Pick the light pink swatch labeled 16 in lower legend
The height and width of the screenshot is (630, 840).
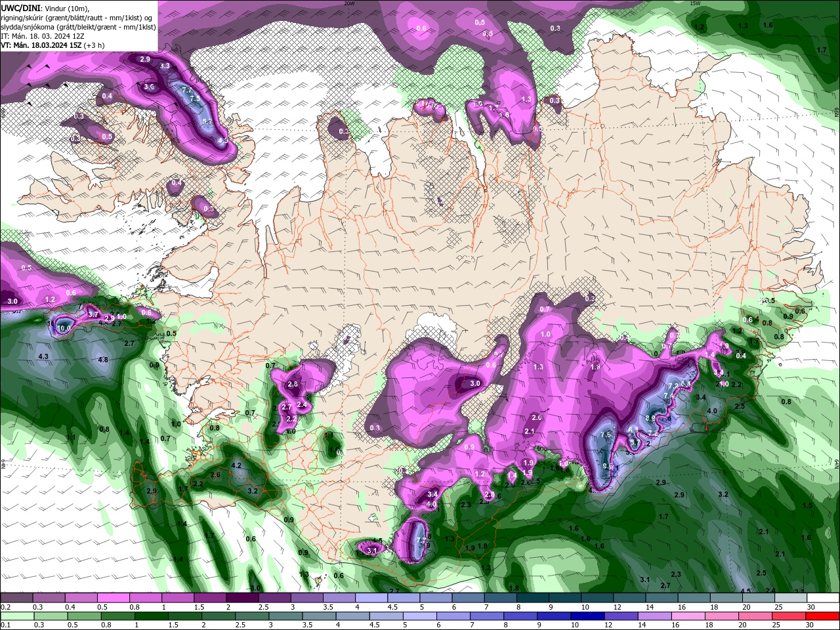pyautogui.click(x=689, y=616)
